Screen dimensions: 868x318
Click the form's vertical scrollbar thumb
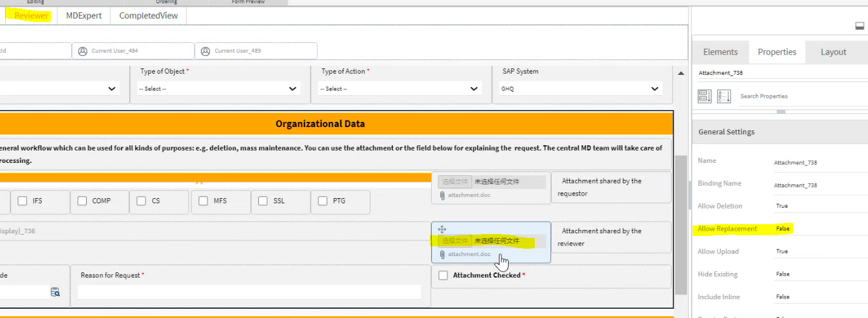pos(681,222)
